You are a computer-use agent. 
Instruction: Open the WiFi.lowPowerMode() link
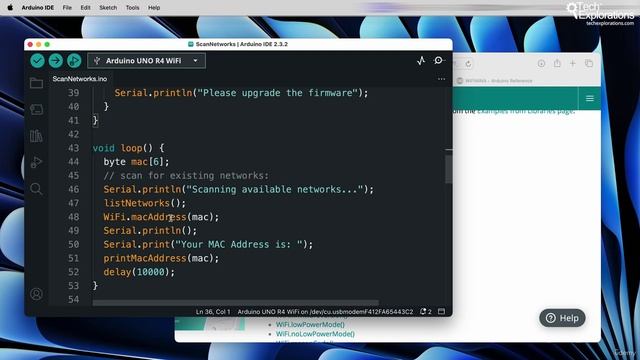[310, 324]
